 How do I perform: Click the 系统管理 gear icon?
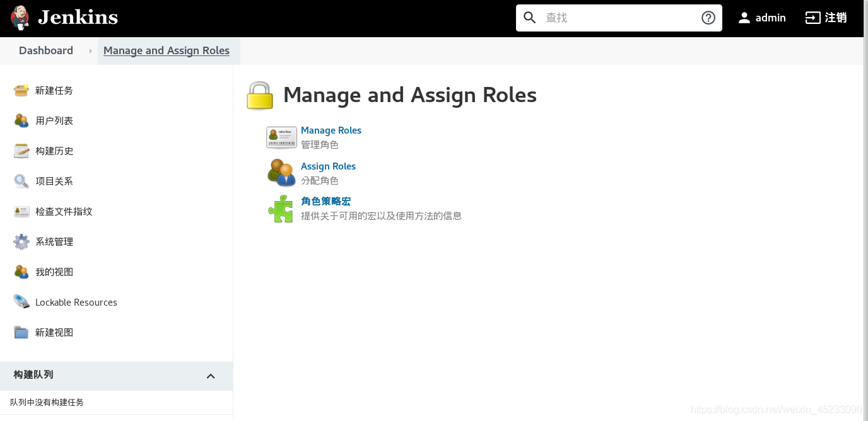pyautogui.click(x=21, y=241)
